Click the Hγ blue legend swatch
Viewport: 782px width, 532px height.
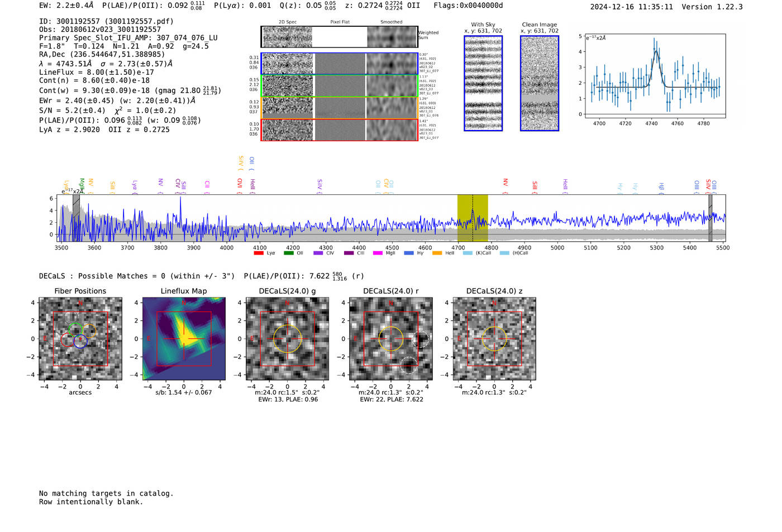409,253
